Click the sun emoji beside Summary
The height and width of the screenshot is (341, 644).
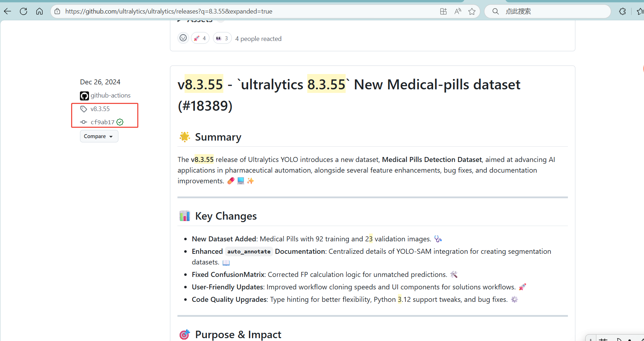point(185,137)
